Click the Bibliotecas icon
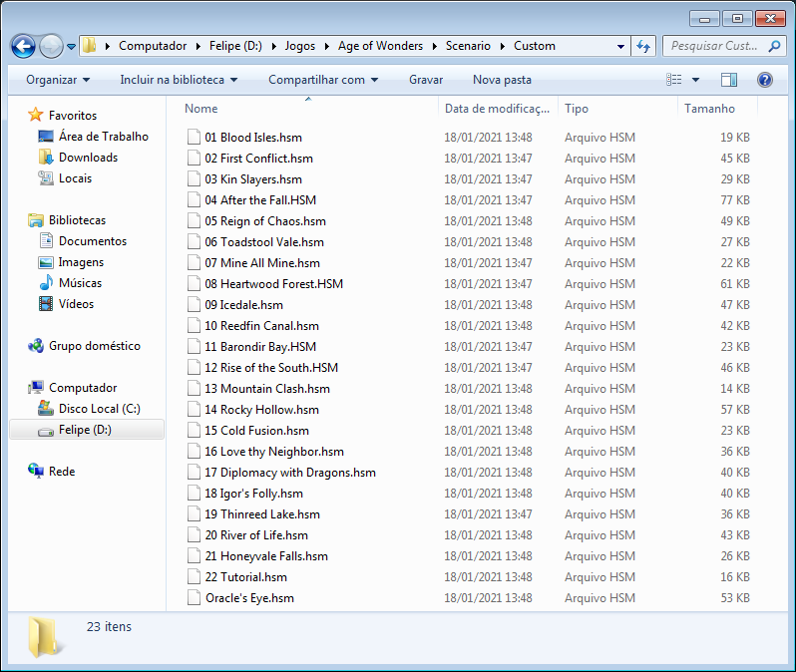The width and height of the screenshot is (796, 672). click(36, 220)
